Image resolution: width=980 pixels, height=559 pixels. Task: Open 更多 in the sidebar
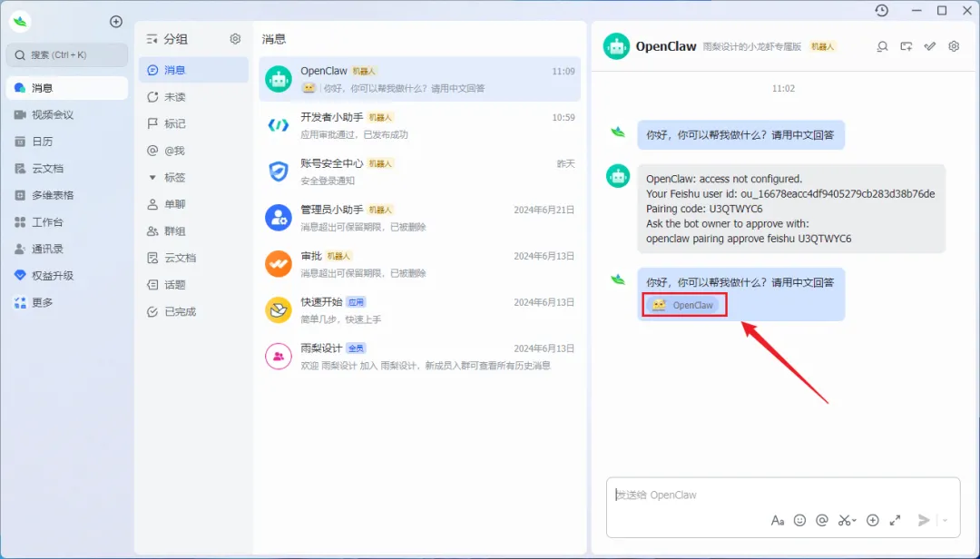(67, 302)
